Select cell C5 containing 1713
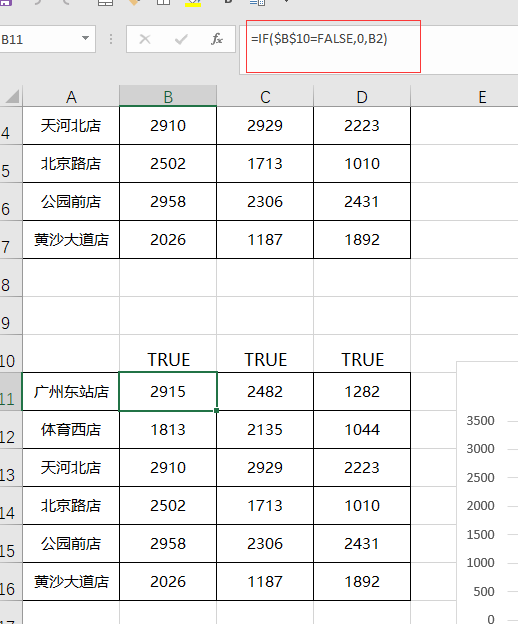The height and width of the screenshot is (624, 518). tap(265, 164)
